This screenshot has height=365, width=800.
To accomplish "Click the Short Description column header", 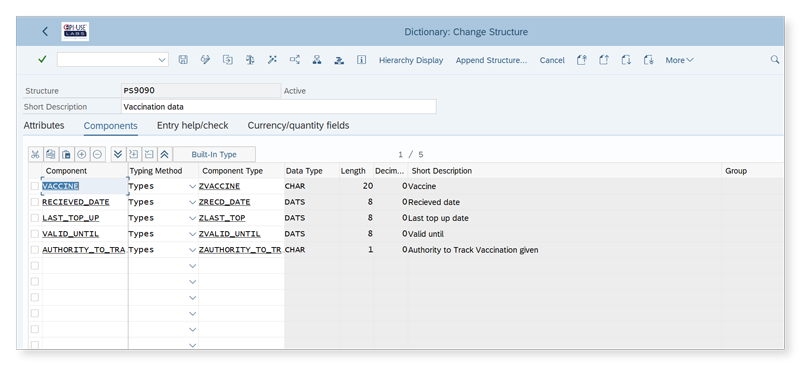I will (442, 171).
